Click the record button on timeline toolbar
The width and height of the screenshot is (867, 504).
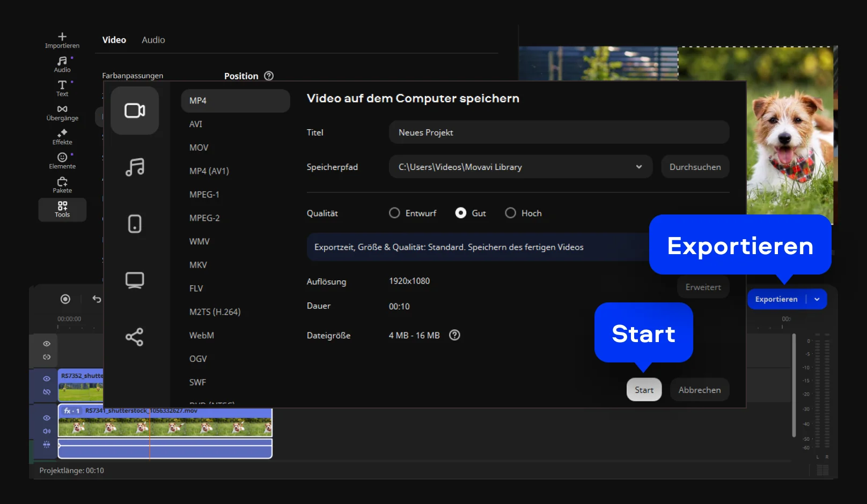click(65, 299)
